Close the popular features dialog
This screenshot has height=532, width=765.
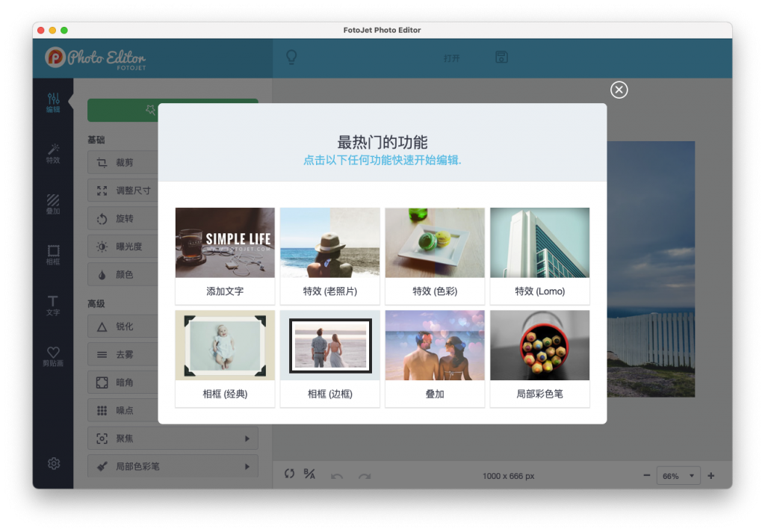click(x=619, y=90)
